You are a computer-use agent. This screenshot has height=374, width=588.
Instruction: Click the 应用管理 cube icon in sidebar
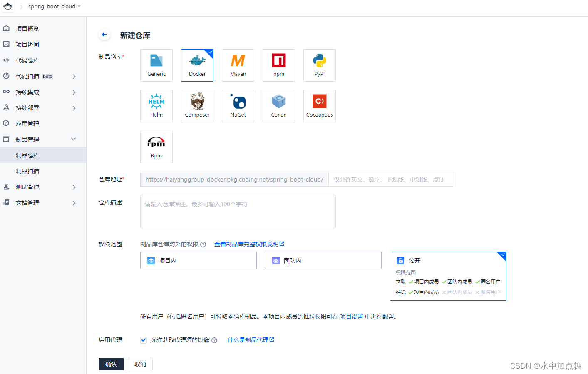6,123
